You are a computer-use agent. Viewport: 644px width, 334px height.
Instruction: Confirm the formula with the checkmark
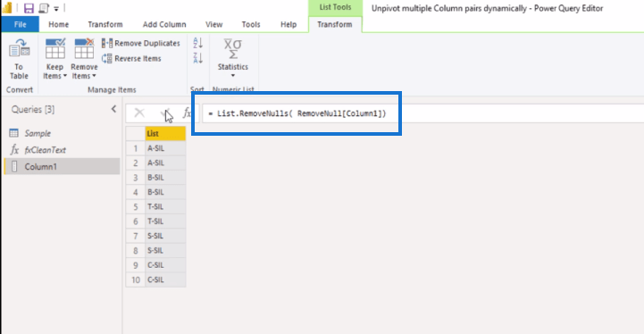[166, 113]
